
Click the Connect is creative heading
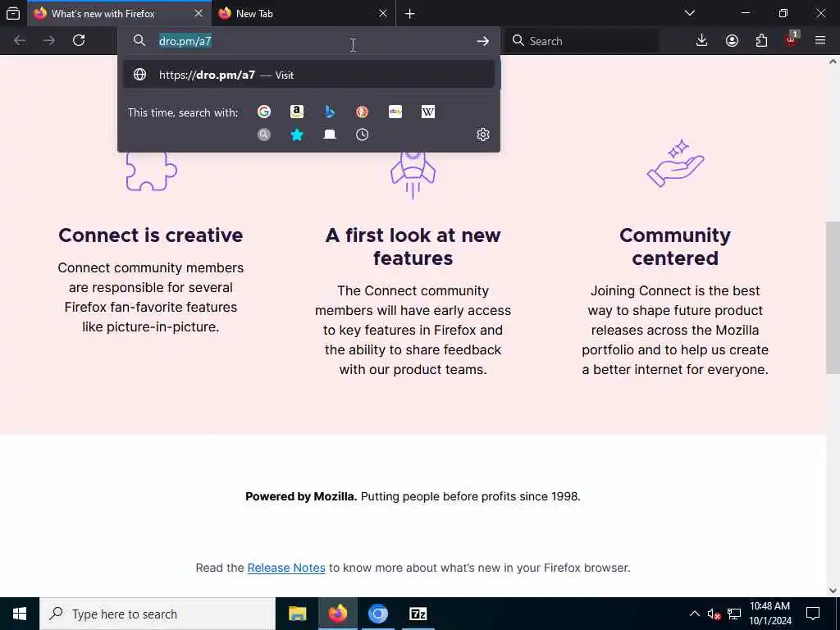coord(151,235)
